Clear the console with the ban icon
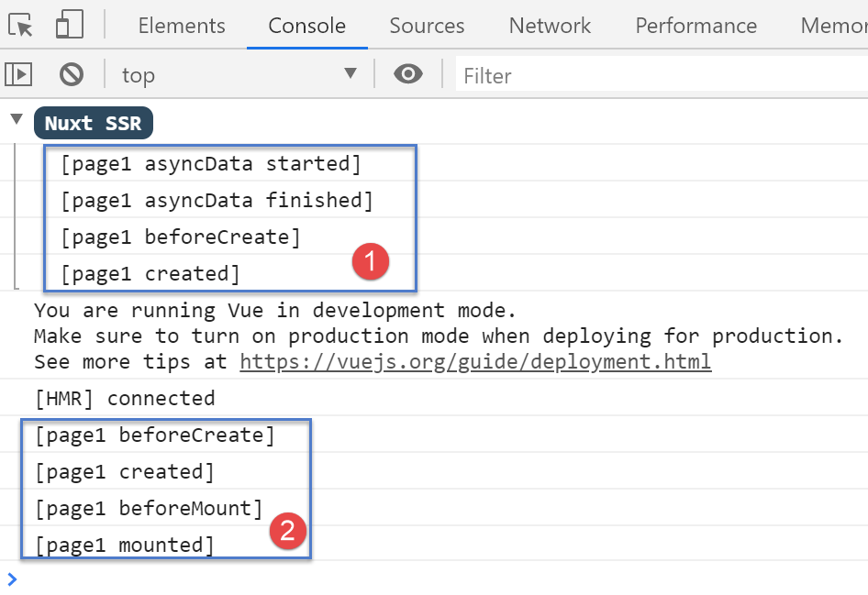This screenshot has height=595, width=868. (x=71, y=74)
